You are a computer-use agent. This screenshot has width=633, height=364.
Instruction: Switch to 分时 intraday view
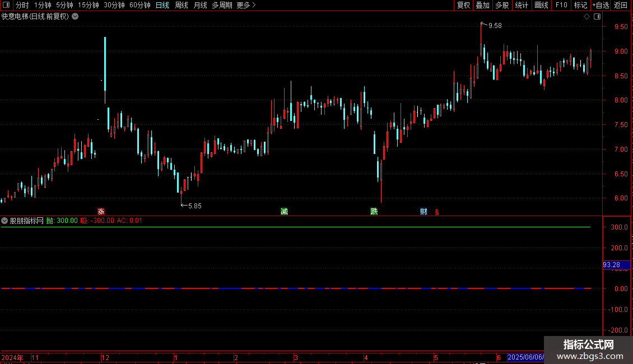click(22, 5)
